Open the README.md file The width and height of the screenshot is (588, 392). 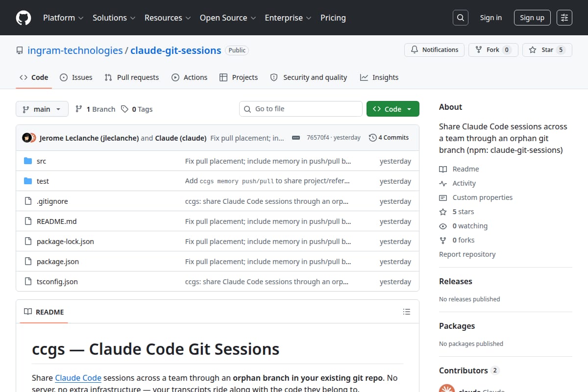click(x=57, y=221)
